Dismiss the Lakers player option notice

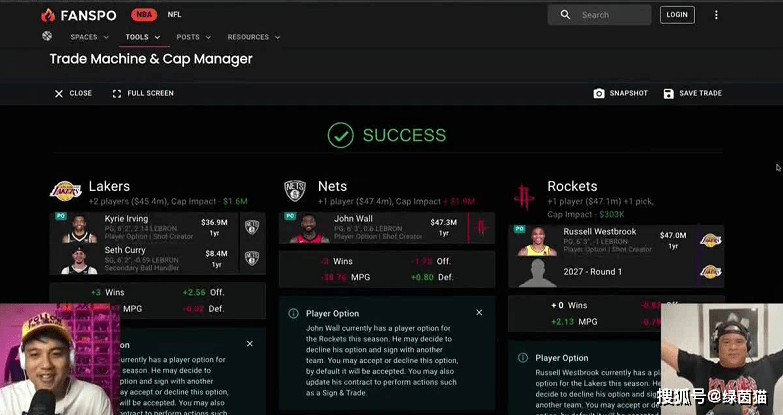(250, 344)
